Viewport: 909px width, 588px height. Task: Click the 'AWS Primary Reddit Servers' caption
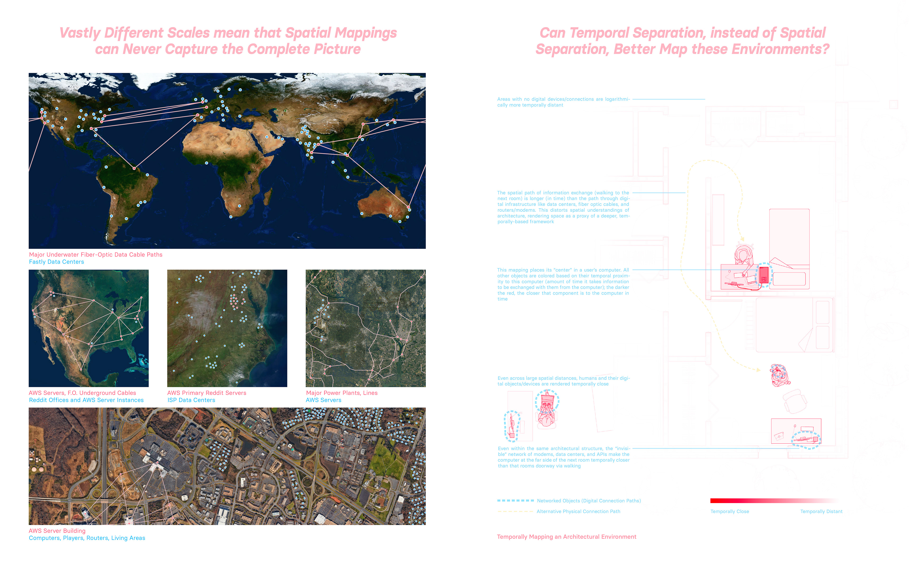tap(207, 393)
